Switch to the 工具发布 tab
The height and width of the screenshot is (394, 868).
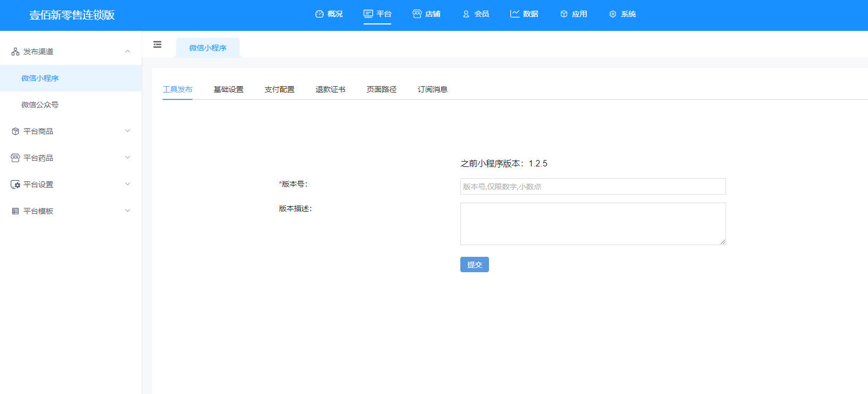(178, 89)
